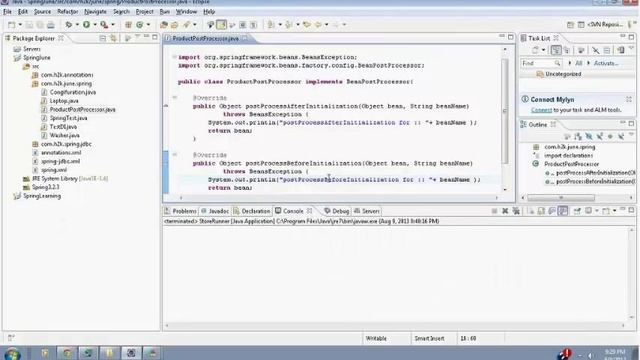
Task: Select the SpringLearning project
Action: (42, 196)
